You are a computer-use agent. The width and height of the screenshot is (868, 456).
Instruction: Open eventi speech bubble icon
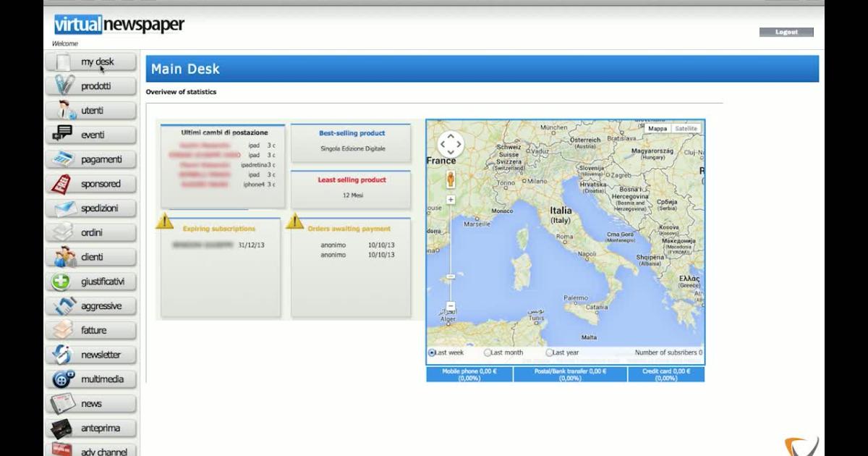coord(64,135)
